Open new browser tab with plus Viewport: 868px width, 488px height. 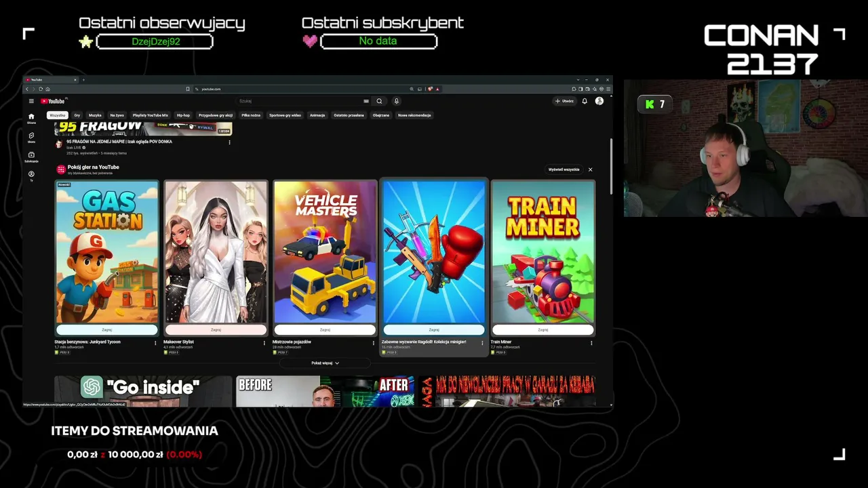point(83,80)
